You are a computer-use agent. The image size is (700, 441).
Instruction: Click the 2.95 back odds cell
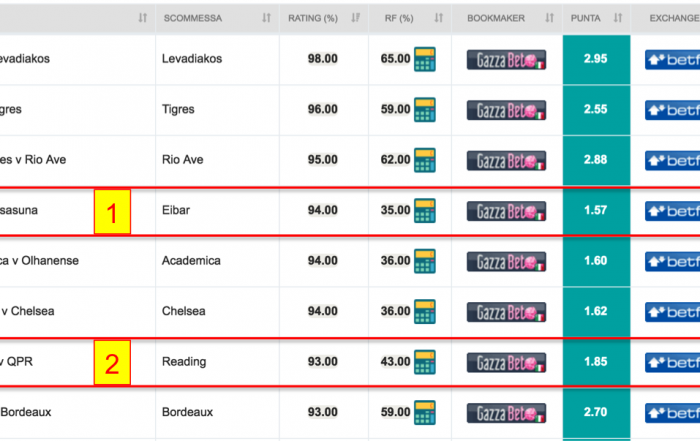596,59
